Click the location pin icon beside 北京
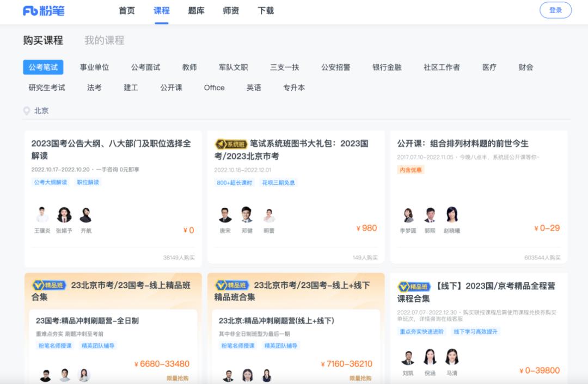Image resolution: width=588 pixels, height=384 pixels. tap(27, 111)
